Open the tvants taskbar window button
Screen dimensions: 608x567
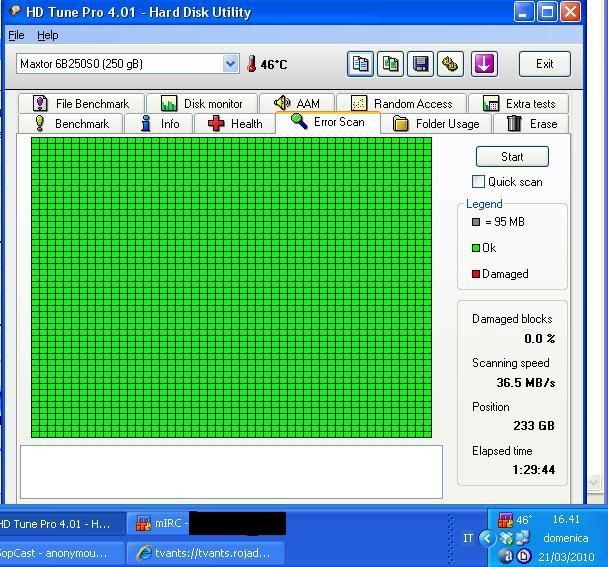click(x=206, y=553)
